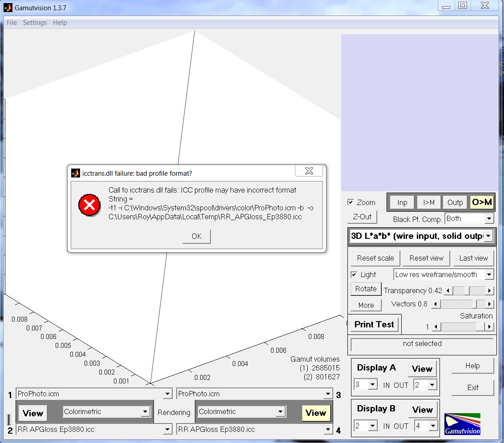The height and width of the screenshot is (443, 504).
Task: Click the Print Test button
Action: tap(374, 325)
